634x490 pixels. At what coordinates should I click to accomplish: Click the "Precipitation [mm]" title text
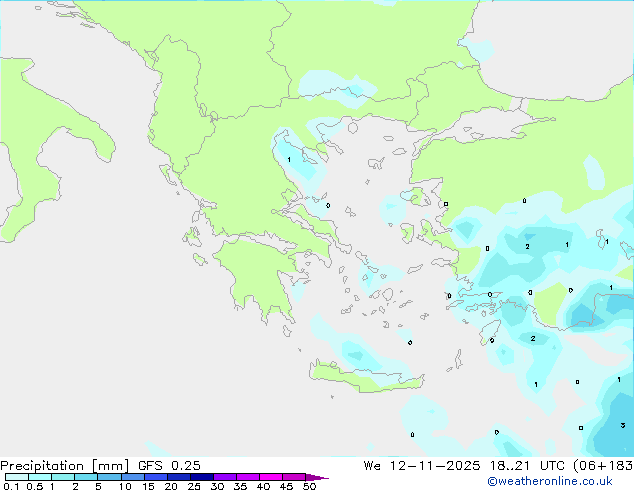[x=65, y=466]
